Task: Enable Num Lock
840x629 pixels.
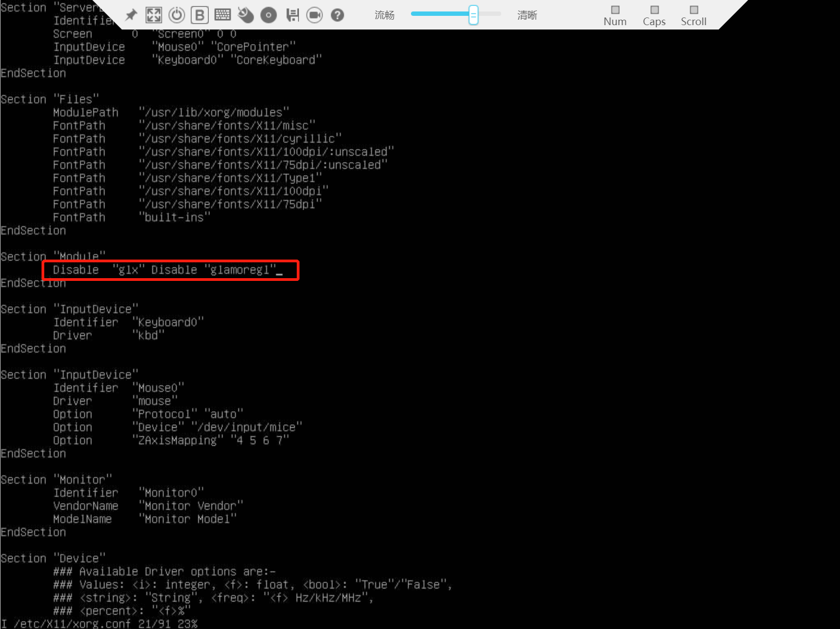Action: pos(615,15)
